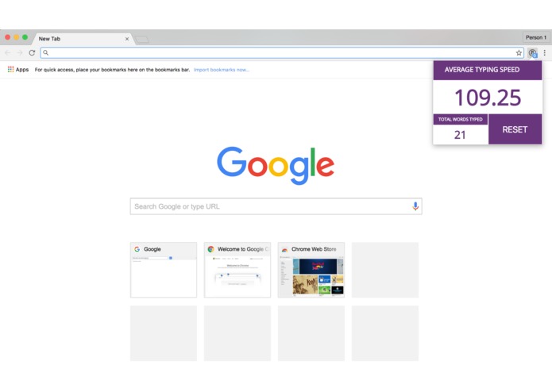
Task: Click the search magnifier in the address bar
Action: point(46,52)
